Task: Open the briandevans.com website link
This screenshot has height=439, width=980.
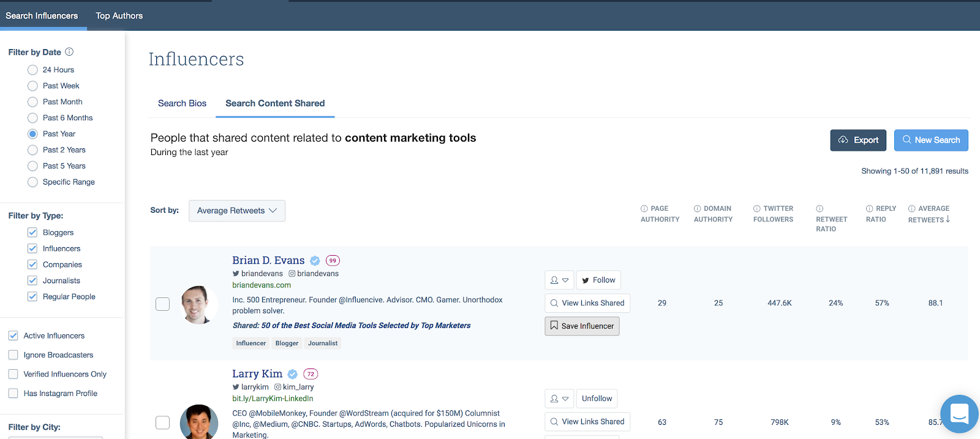Action: (x=262, y=285)
